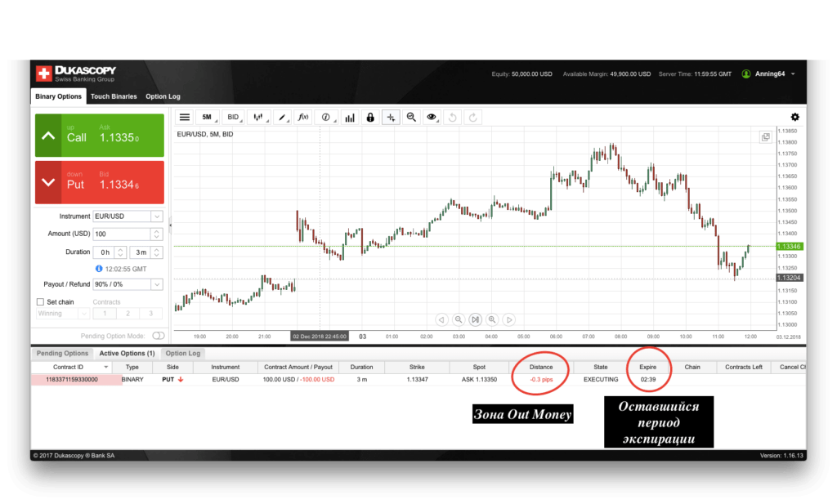Viewport: 837px width, 504px height.
Task: Click the zoom magnifier in toolbar
Action: [x=411, y=118]
